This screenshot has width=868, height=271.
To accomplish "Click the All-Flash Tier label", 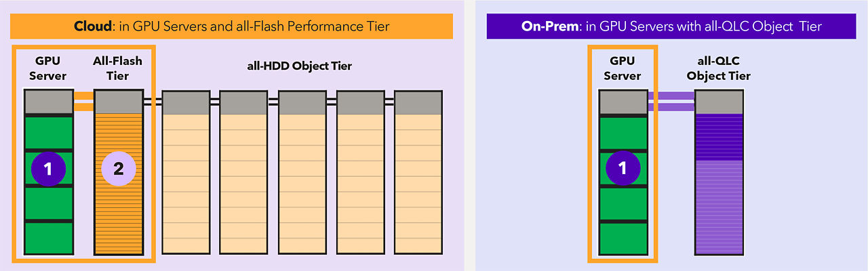I will pyautogui.click(x=118, y=68).
